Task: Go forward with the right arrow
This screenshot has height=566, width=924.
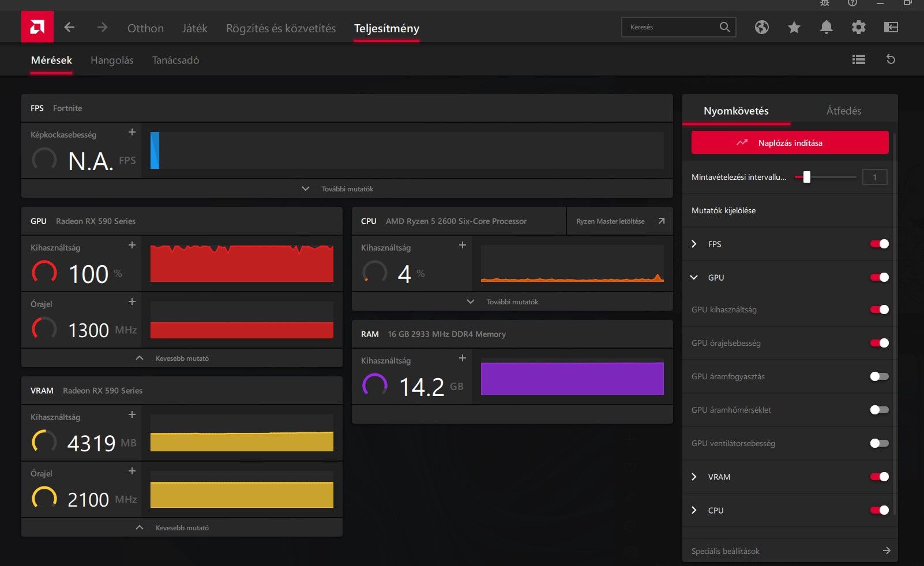Action: pyautogui.click(x=102, y=27)
